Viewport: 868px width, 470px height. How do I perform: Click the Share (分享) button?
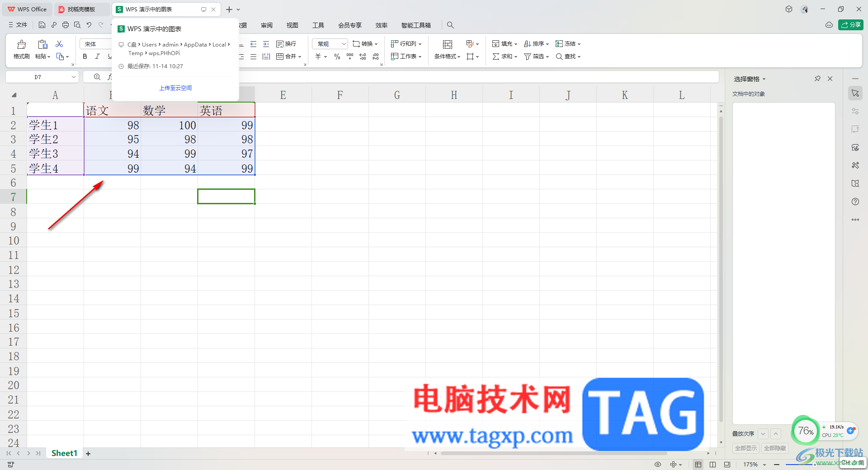[x=851, y=25]
